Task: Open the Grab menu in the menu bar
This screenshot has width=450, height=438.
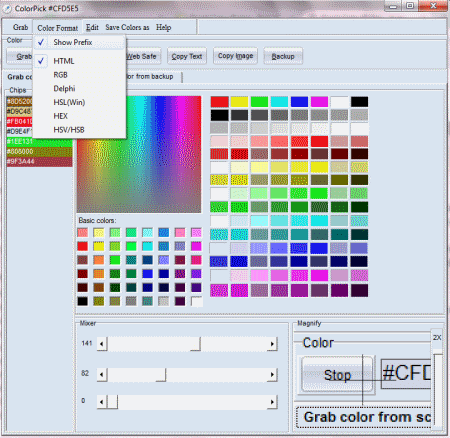Action: [20, 27]
